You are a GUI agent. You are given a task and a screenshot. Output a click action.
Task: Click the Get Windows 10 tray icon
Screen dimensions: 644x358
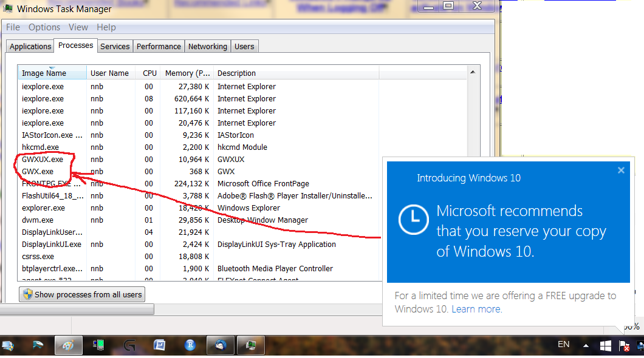(605, 345)
